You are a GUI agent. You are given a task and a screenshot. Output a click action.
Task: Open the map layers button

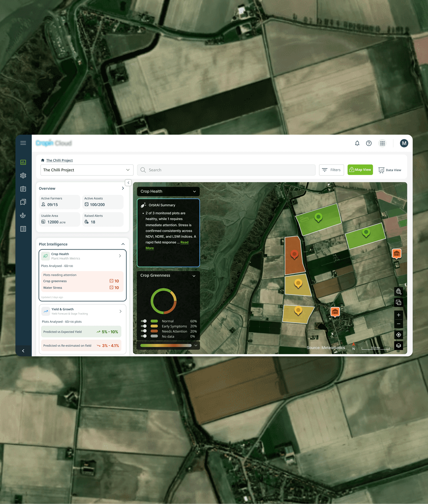(x=398, y=345)
